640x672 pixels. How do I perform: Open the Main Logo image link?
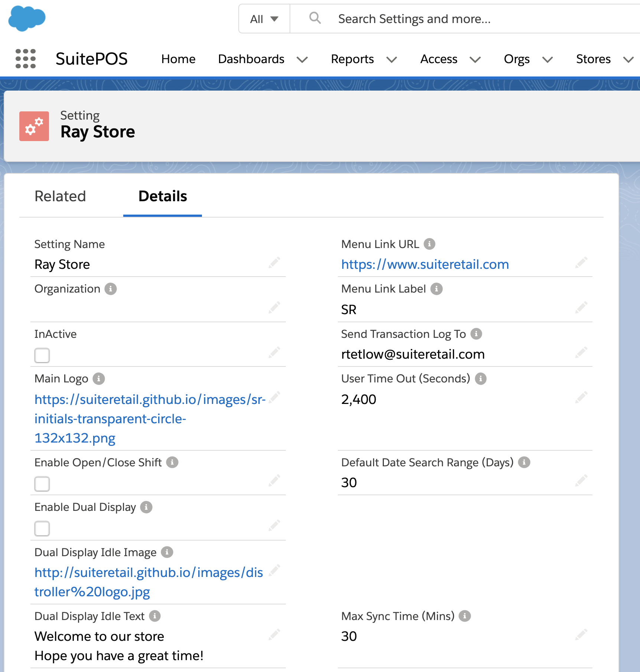pyautogui.click(x=150, y=419)
